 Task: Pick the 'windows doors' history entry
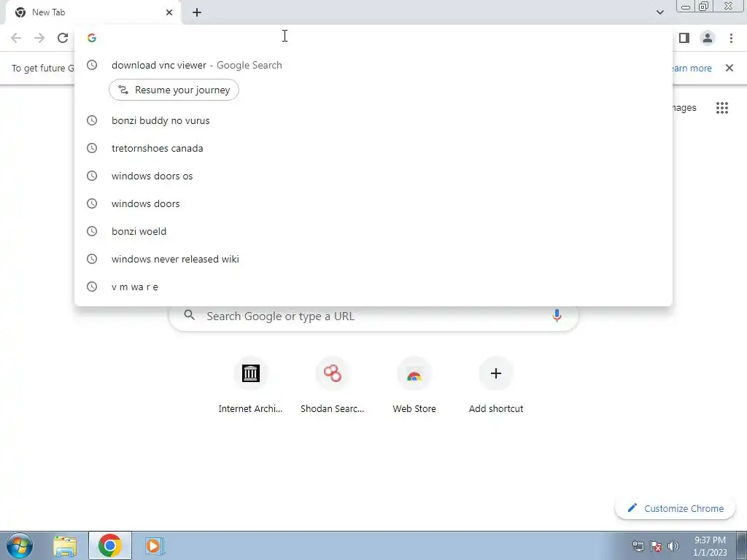click(373, 203)
